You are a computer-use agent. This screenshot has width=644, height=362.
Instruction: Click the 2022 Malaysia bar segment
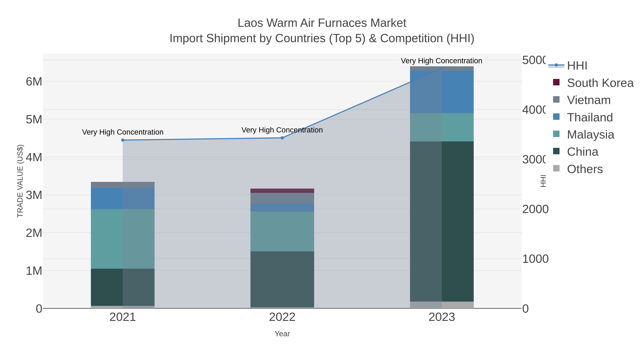[282, 232]
